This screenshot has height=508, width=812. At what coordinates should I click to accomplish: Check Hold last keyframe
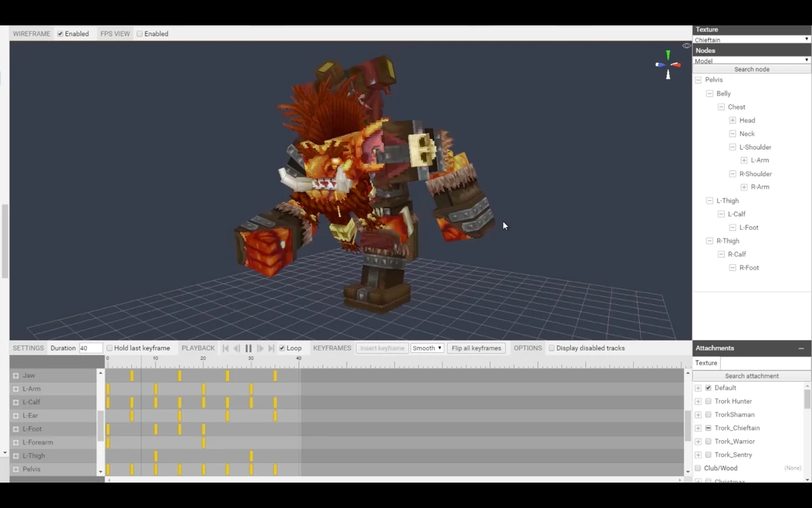click(110, 347)
